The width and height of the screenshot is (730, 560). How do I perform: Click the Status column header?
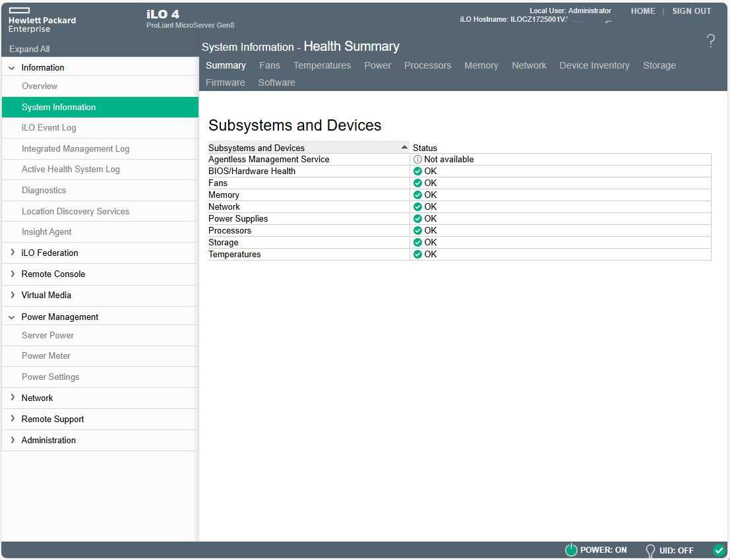(x=425, y=148)
